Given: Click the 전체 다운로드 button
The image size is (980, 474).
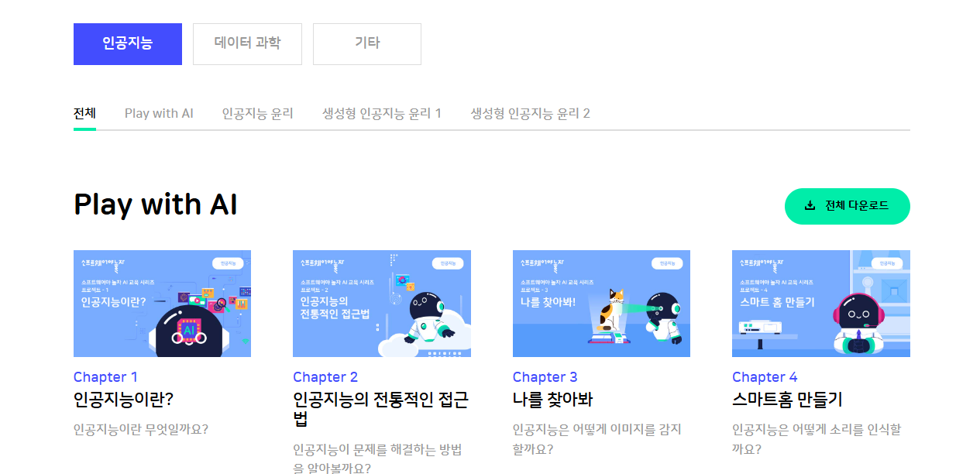Looking at the screenshot, I should [x=848, y=206].
